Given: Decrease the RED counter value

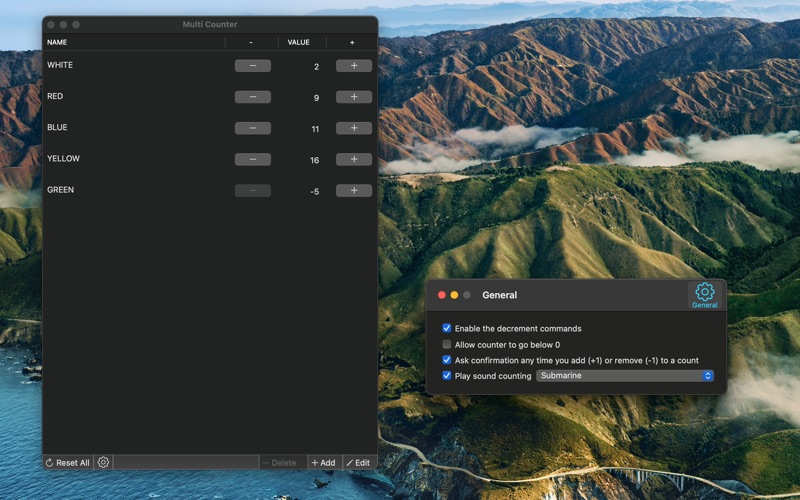Looking at the screenshot, I should pos(252,97).
